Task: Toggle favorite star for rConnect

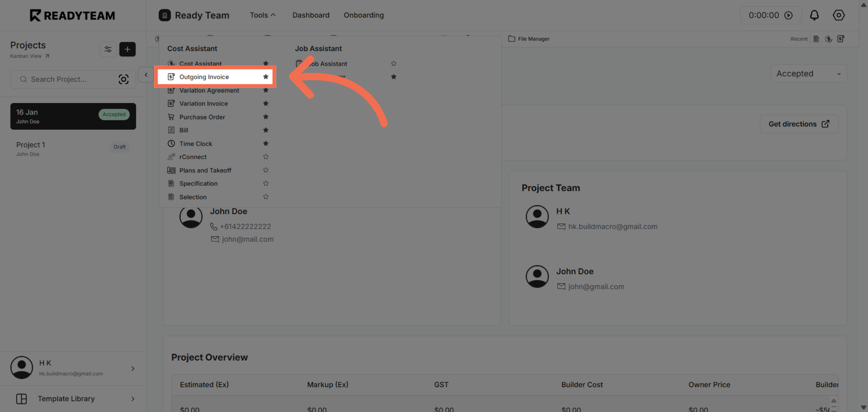Action: pyautogui.click(x=266, y=157)
